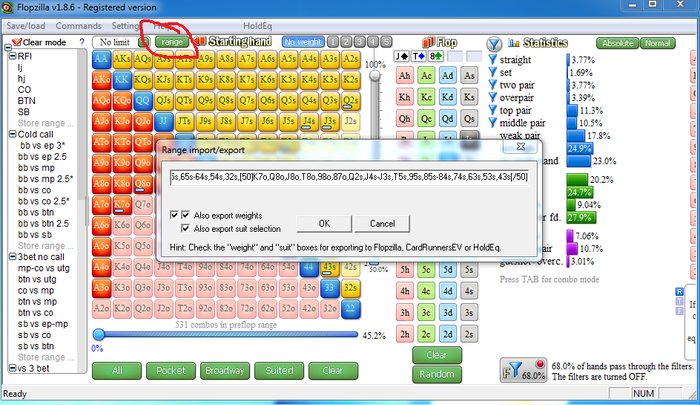The image size is (700, 405).
Task: Click the filter funnel next to top pair
Action: (492, 110)
